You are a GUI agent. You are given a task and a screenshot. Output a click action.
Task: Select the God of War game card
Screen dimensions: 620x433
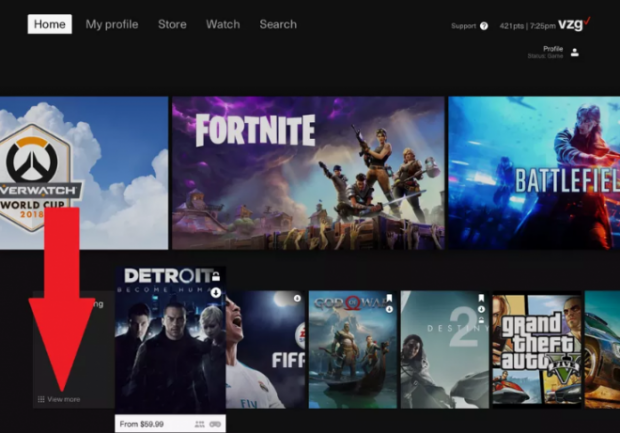coord(353,350)
